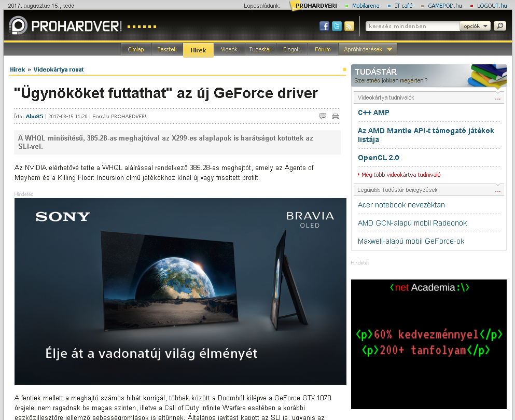Open the Twitter feed icon
This screenshot has height=420, width=515.
coord(337,26)
